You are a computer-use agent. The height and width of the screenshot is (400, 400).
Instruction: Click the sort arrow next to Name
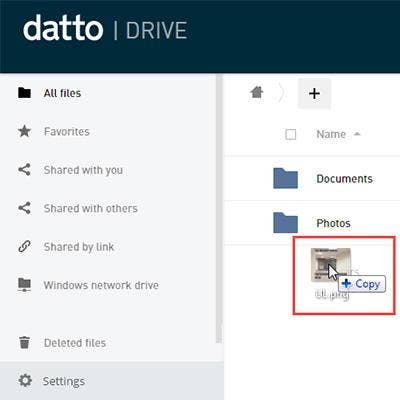[x=357, y=134]
